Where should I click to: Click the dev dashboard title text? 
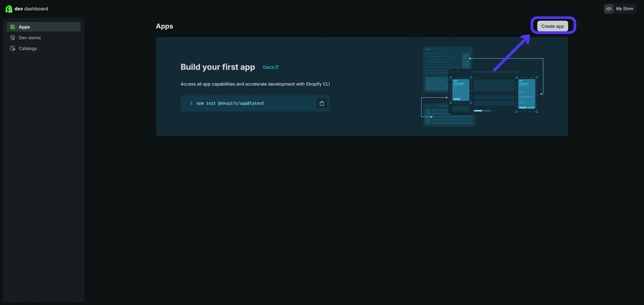pyautogui.click(x=31, y=9)
